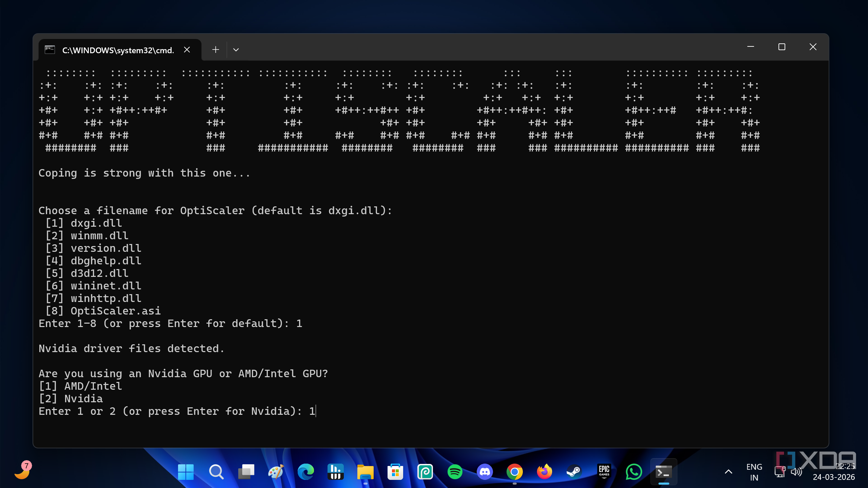This screenshot has width=868, height=488.
Task: Click the Terminal taskbar icon
Action: [664, 472]
